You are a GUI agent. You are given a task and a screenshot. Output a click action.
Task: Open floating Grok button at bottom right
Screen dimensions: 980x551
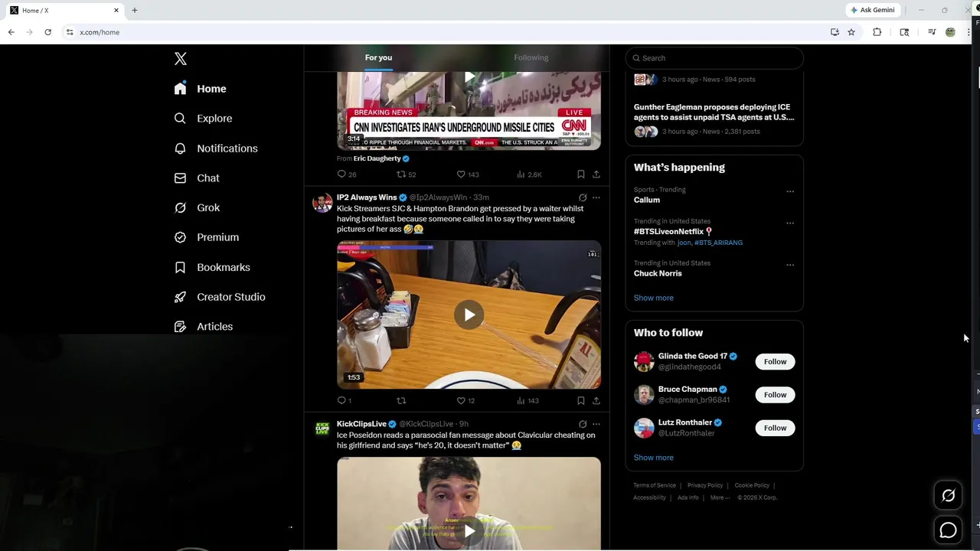(948, 496)
